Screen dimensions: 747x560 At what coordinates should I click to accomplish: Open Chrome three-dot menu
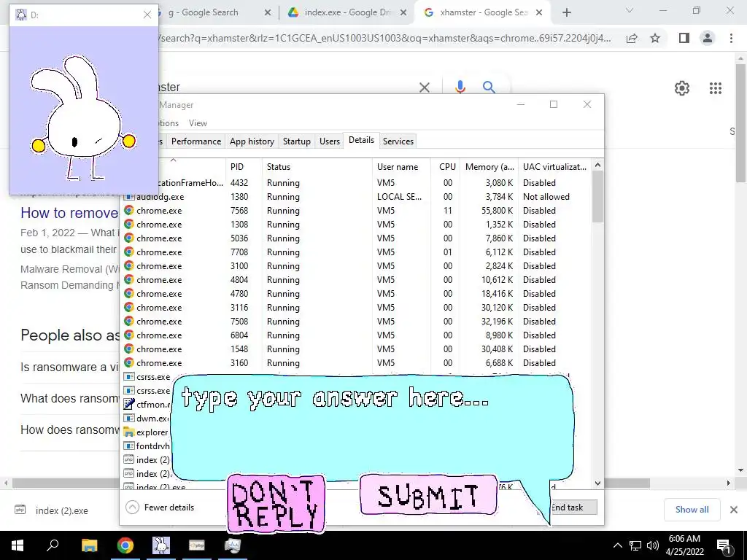731,38
